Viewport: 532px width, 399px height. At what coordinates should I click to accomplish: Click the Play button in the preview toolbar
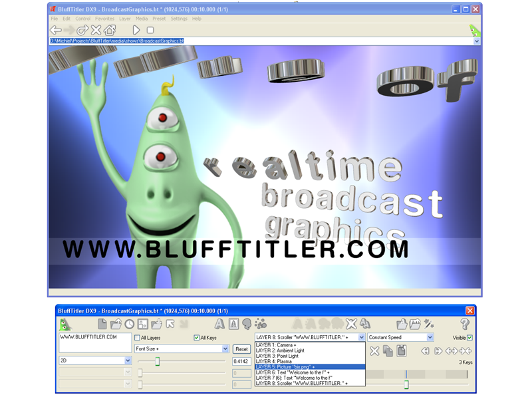pyautogui.click(x=136, y=30)
